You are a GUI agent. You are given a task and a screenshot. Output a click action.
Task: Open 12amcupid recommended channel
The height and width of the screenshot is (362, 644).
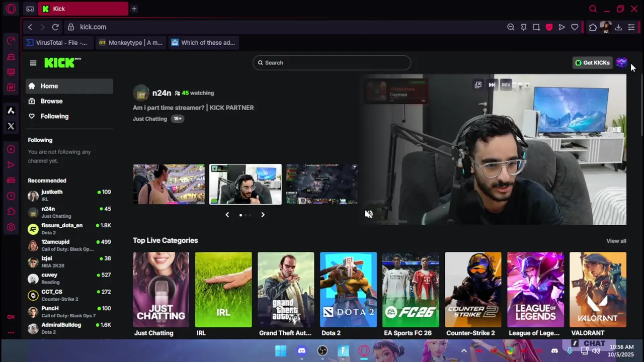(x=69, y=245)
